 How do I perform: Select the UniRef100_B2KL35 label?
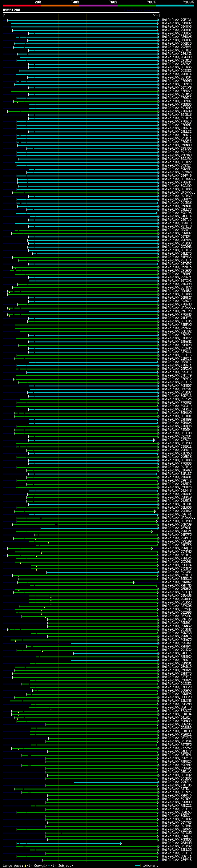[x=176, y=850]
